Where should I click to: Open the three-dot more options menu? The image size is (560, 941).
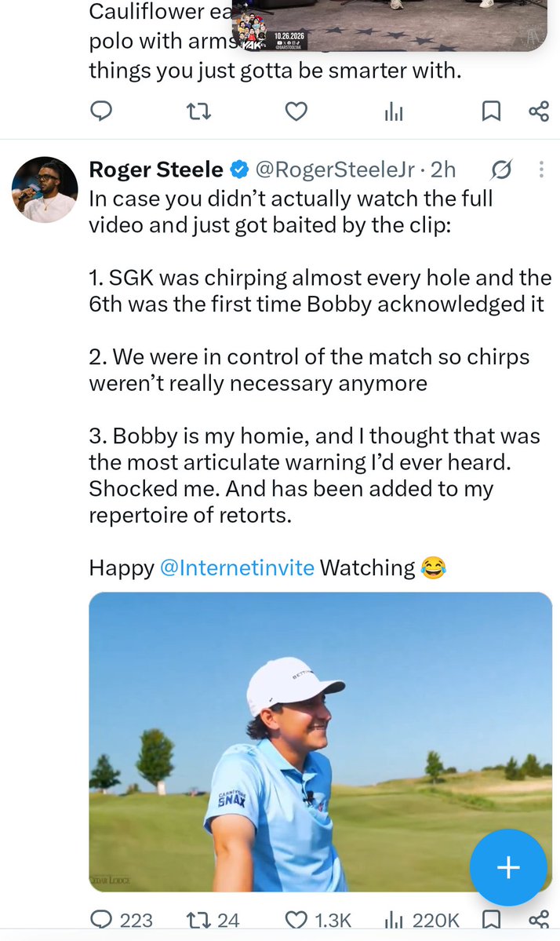click(x=541, y=170)
